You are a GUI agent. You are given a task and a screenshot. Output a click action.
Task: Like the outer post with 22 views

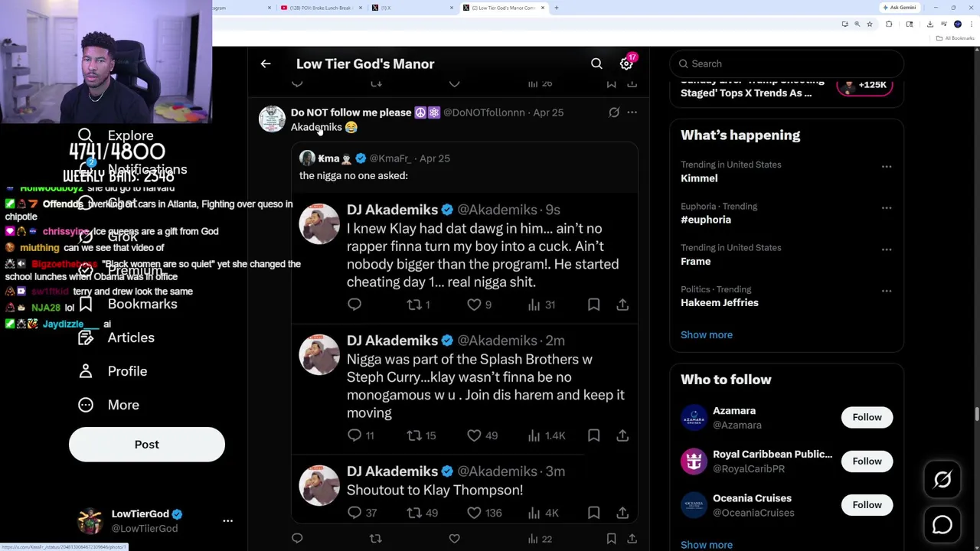[454, 539]
